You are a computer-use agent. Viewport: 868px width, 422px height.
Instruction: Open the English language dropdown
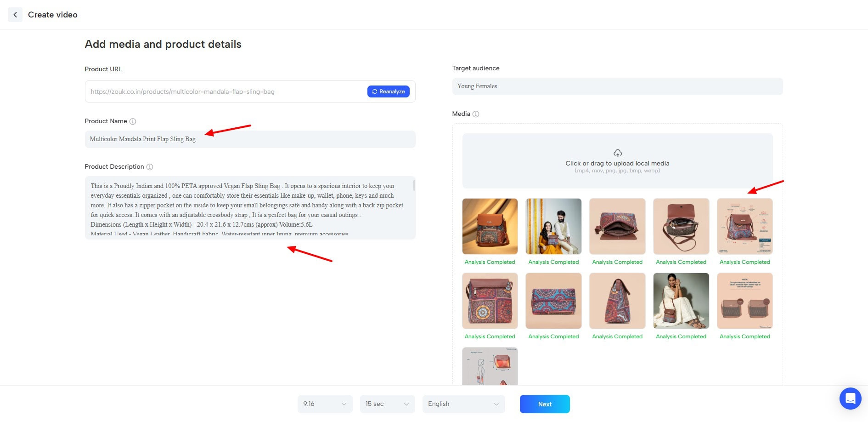[463, 404]
